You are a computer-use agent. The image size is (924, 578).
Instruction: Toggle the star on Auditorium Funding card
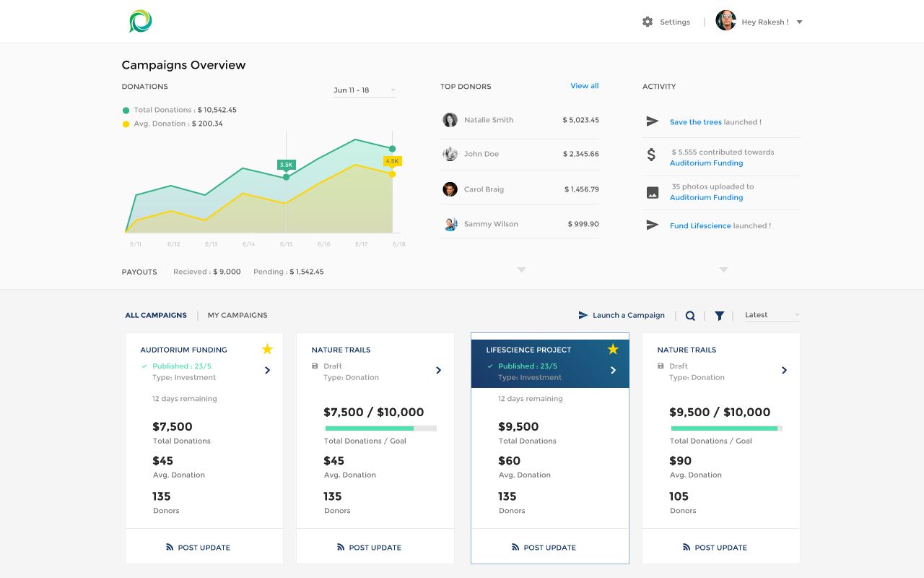click(x=267, y=350)
